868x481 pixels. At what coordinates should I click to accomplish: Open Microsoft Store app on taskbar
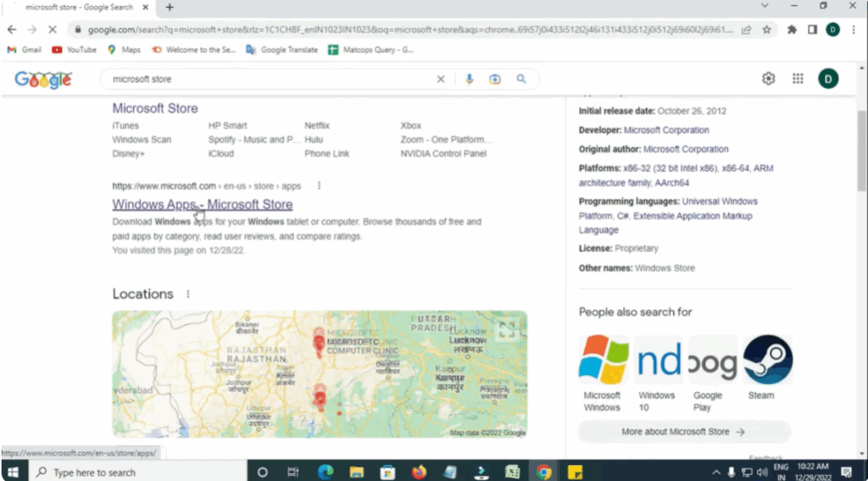click(x=387, y=473)
